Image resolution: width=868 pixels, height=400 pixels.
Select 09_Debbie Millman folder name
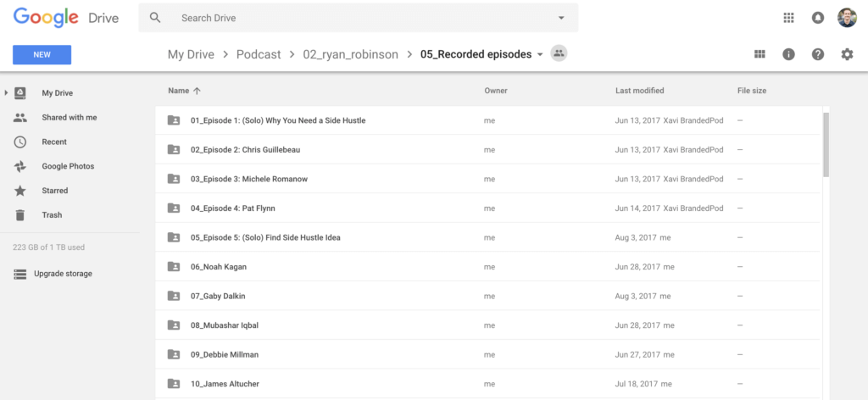pyautogui.click(x=224, y=354)
